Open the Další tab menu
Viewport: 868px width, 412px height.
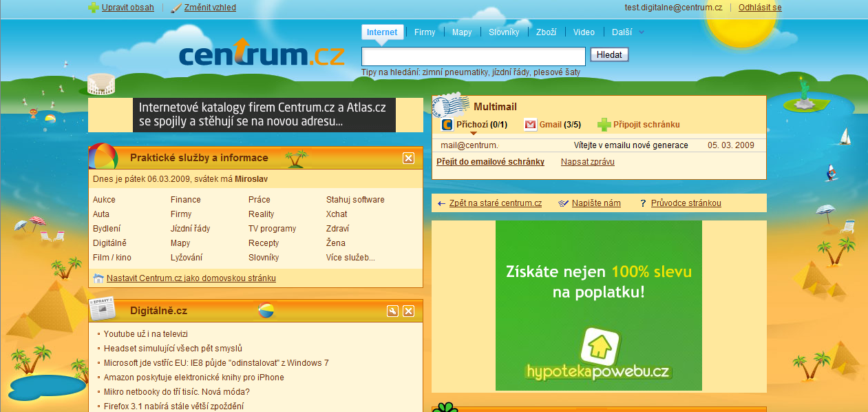(x=622, y=32)
